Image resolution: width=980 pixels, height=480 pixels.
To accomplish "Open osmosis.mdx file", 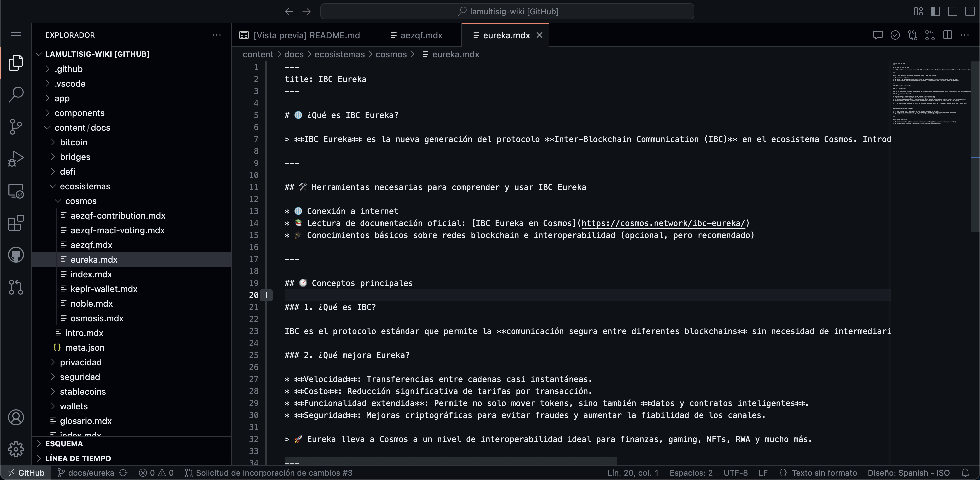I will click(x=132, y=318).
